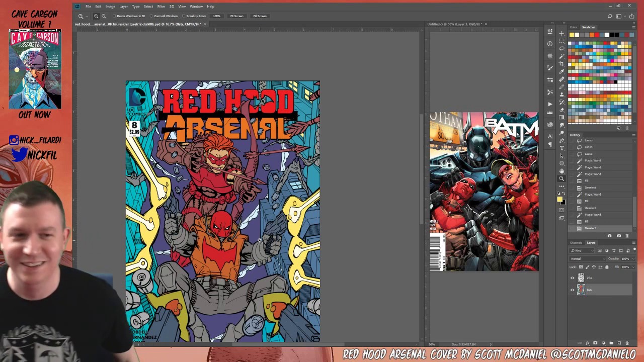Click the Fill Screen button
644x362 pixels.
[x=260, y=16]
